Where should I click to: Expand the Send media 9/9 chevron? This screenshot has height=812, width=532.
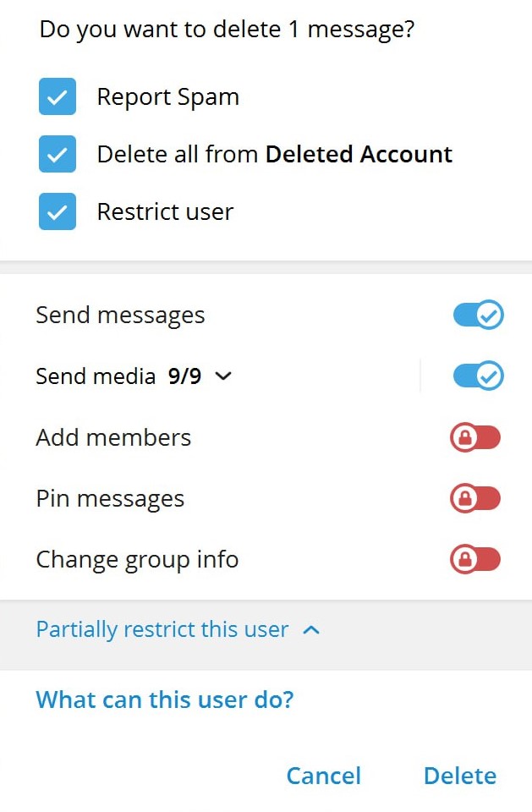(x=223, y=377)
